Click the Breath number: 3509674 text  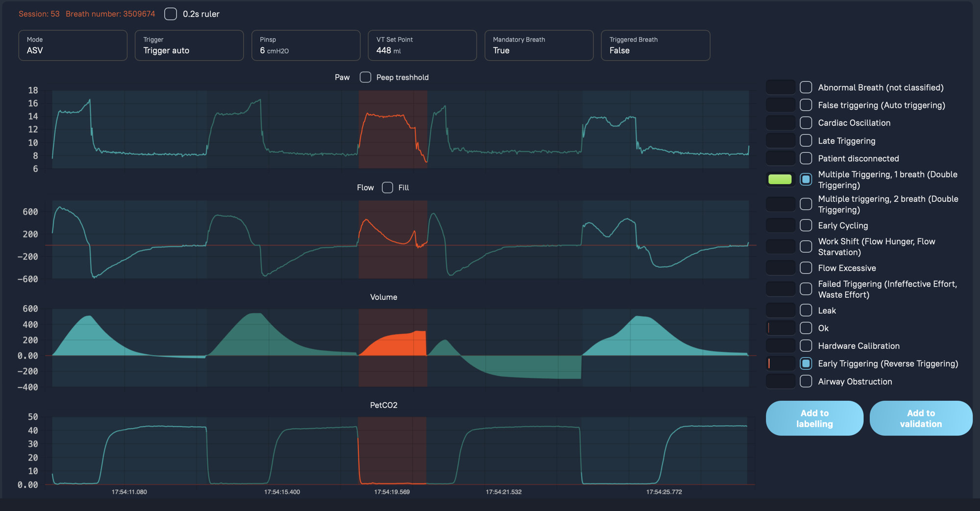[110, 14]
